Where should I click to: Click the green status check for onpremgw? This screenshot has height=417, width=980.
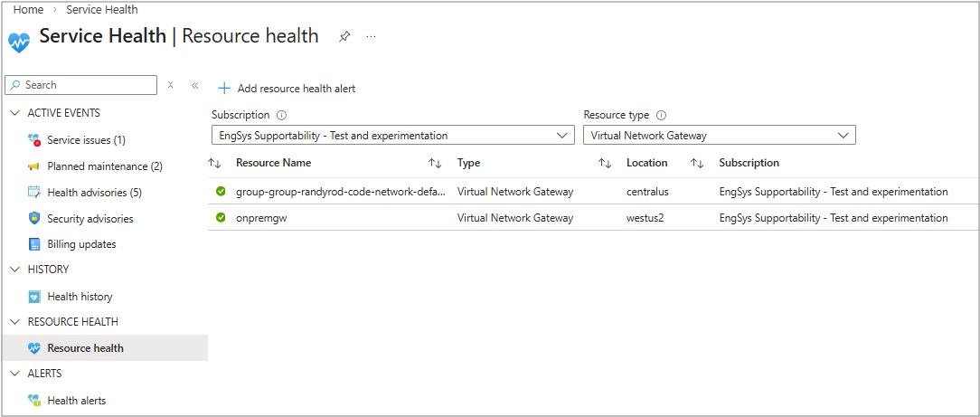pyautogui.click(x=221, y=218)
